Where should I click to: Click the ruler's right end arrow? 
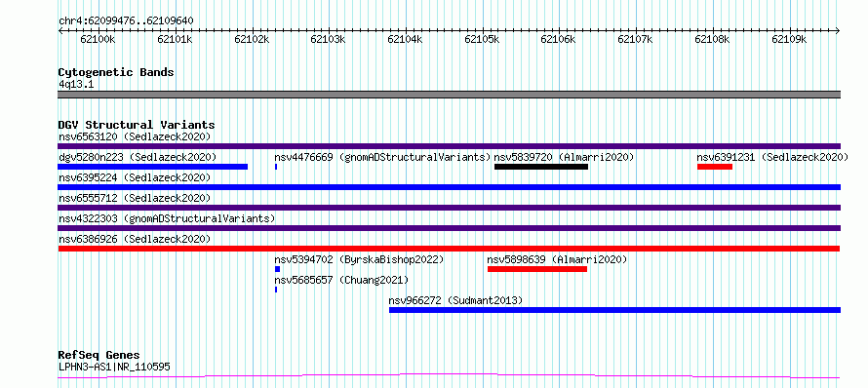838,30
